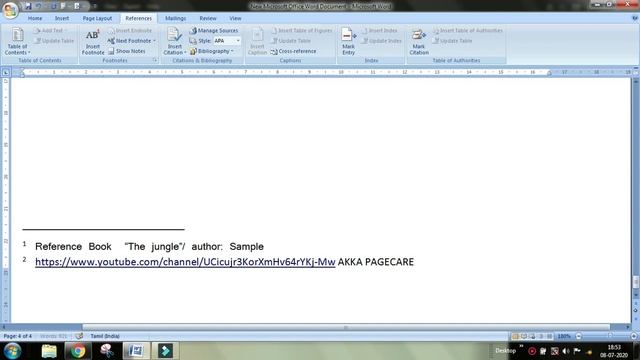Click the Tamil (India) language indicator

[x=105, y=336]
